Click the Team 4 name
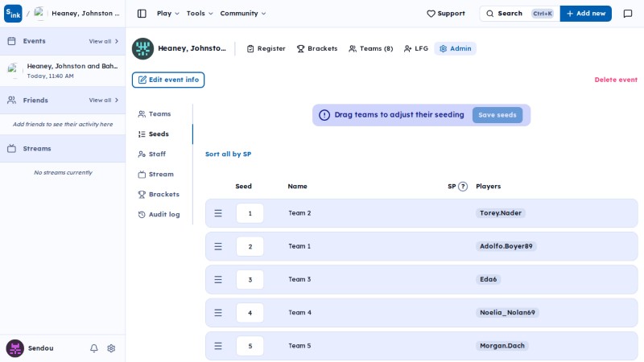644x362 pixels. click(299, 313)
